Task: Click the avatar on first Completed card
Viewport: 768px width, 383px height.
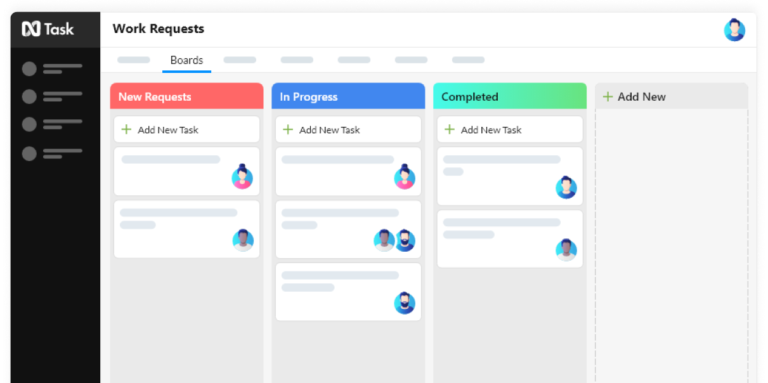Action: [x=566, y=187]
